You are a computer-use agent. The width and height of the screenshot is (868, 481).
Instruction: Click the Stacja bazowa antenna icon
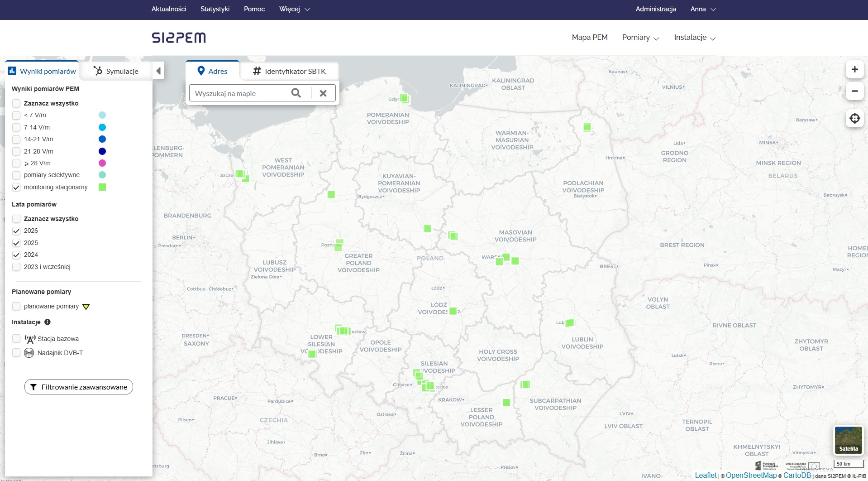(x=30, y=339)
